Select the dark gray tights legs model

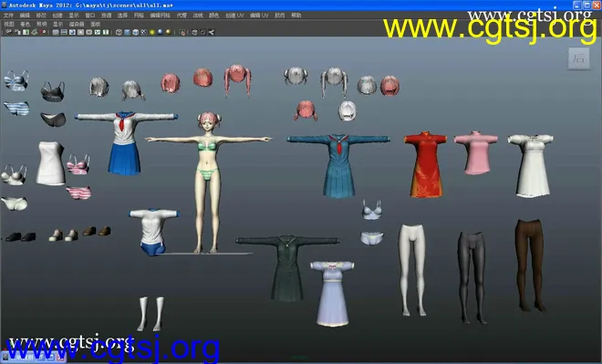tap(472, 277)
